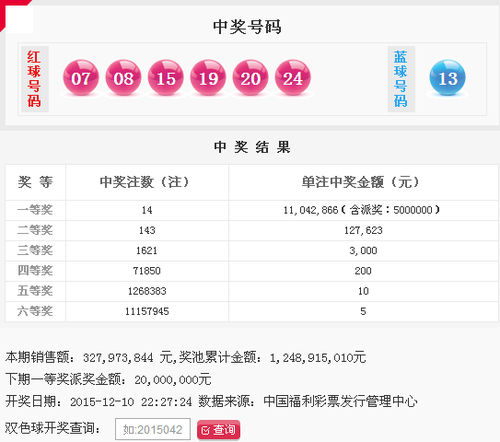Click the 奖池累计金额 jackpot total text
This screenshot has width=500, height=442.
(x=272, y=358)
